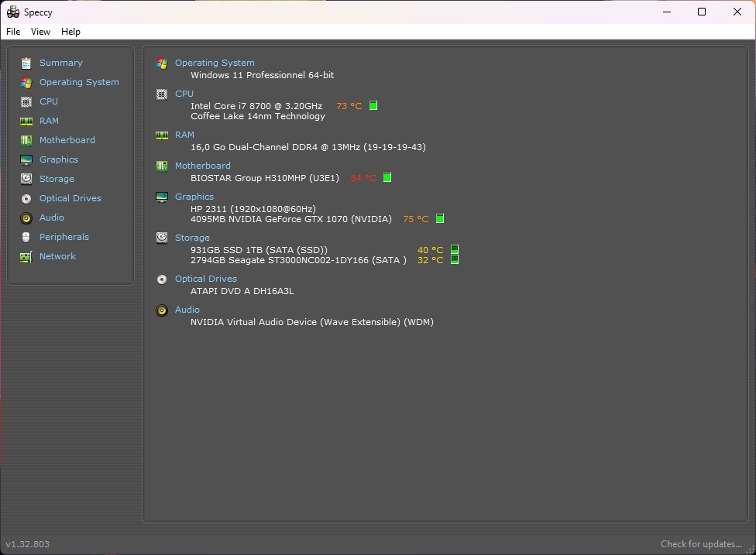The width and height of the screenshot is (756, 555).
Task: Open Graphics details from the sidebar
Action: tap(59, 159)
